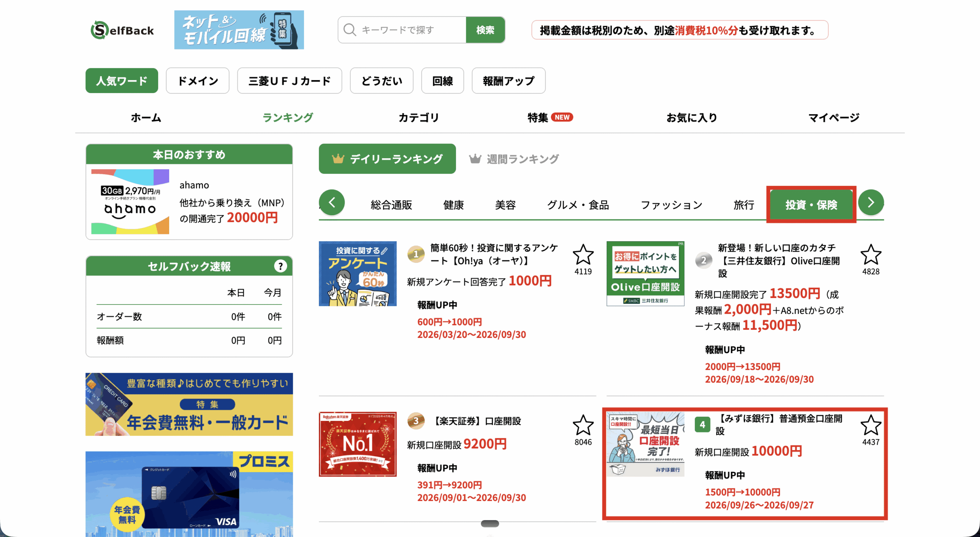This screenshot has width=980, height=537.
Task: Click the 報酬額 row label
Action: coord(110,340)
